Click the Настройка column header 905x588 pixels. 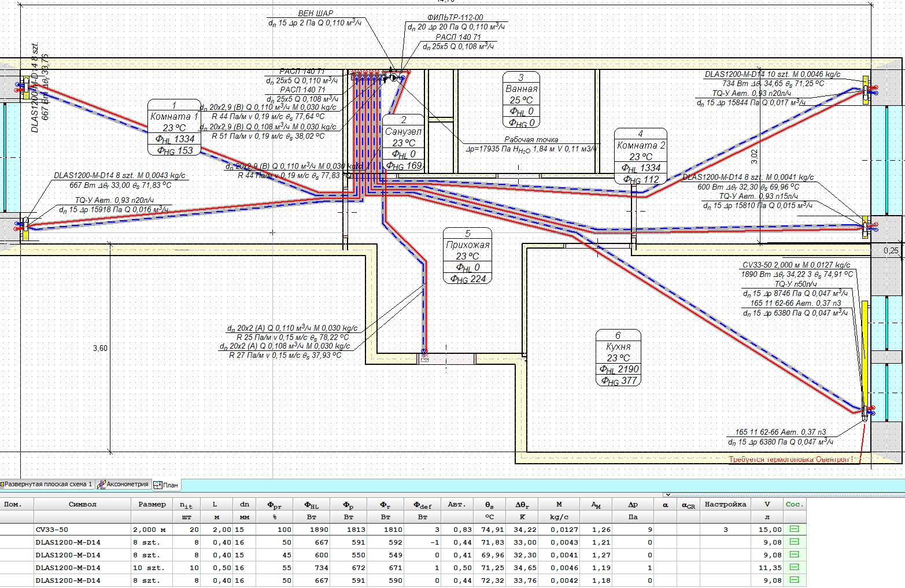click(725, 504)
